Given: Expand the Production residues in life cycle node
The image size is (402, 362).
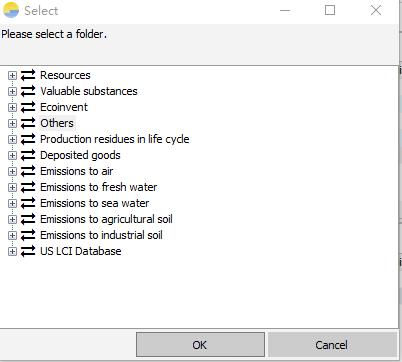Looking at the screenshot, I should tap(12, 139).
